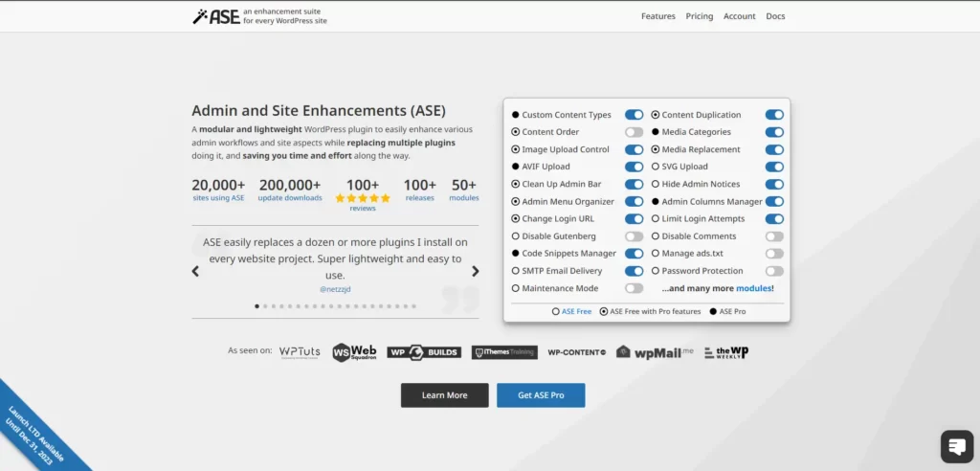Open the Features menu item
Image resolution: width=980 pixels, height=471 pixels.
(x=658, y=16)
